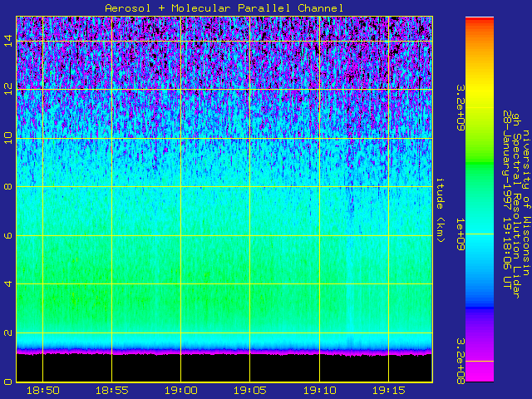532x399 pixels.
Task: Select the 19:00 time axis label
Action: click(181, 391)
